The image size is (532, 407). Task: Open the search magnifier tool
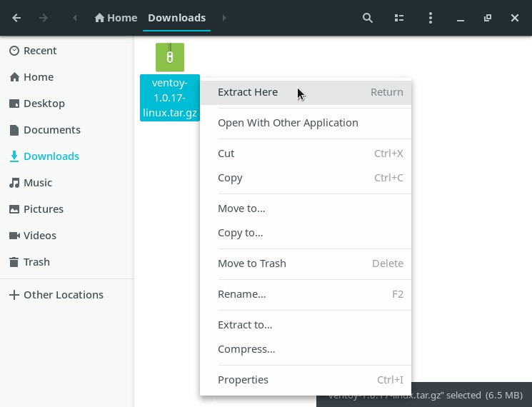point(368,18)
